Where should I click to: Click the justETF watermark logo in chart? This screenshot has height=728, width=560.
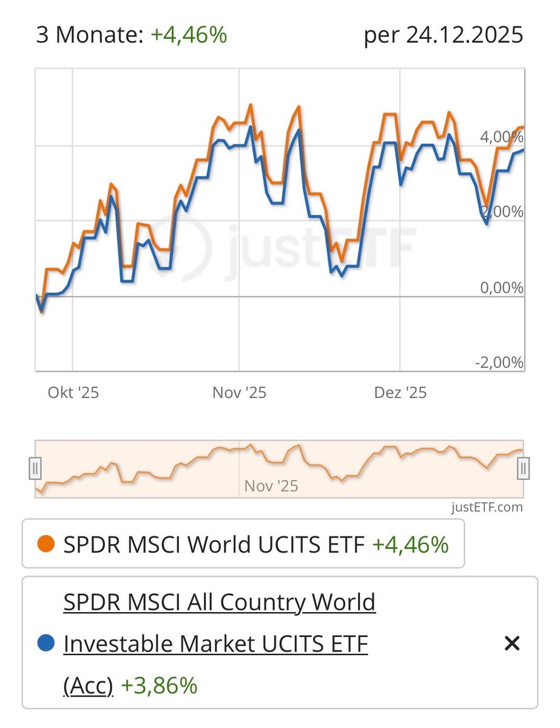[284, 246]
